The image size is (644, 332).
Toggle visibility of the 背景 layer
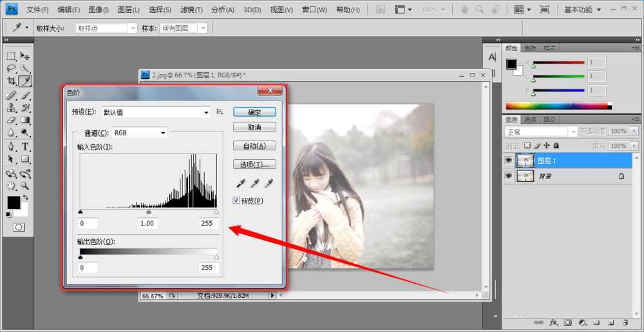pyautogui.click(x=509, y=175)
